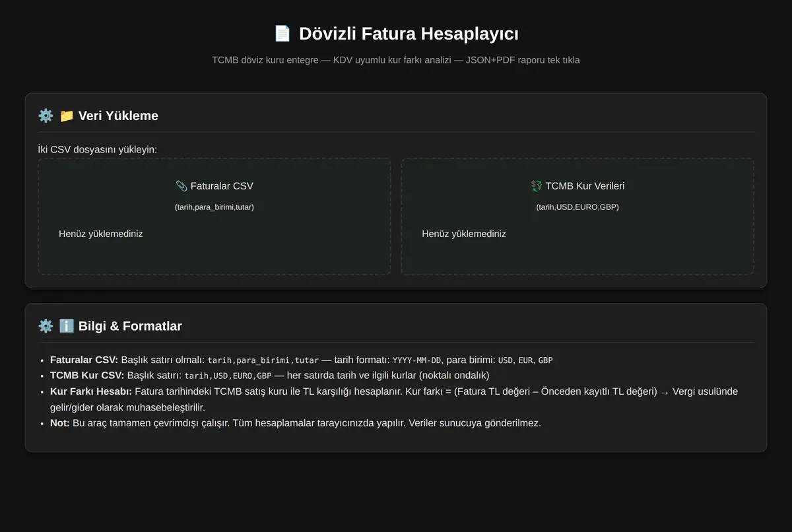The width and height of the screenshot is (792, 532).
Task: Click the folder icon next to Veri Yükleme
Action: [x=67, y=116]
